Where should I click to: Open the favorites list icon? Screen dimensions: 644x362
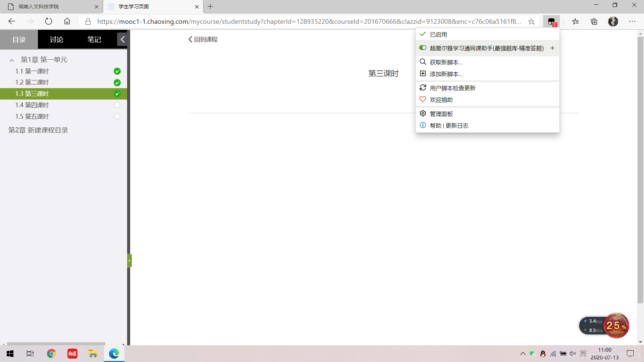tap(576, 21)
